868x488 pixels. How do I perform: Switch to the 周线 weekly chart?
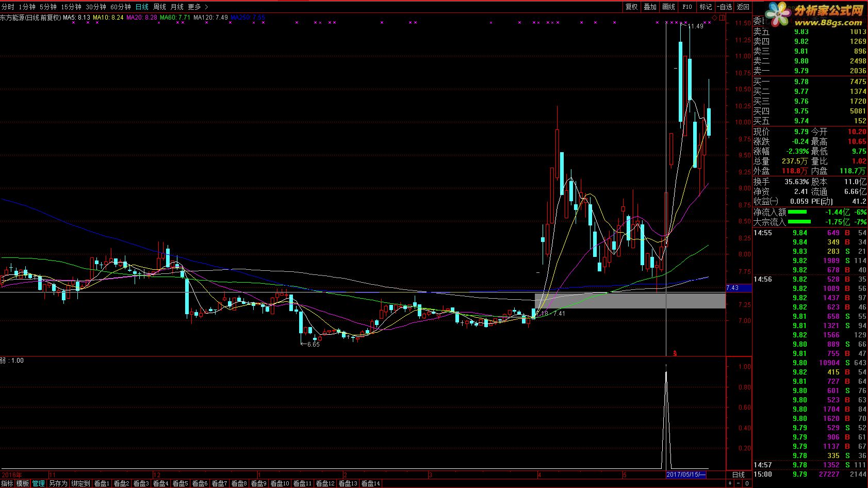coord(159,7)
